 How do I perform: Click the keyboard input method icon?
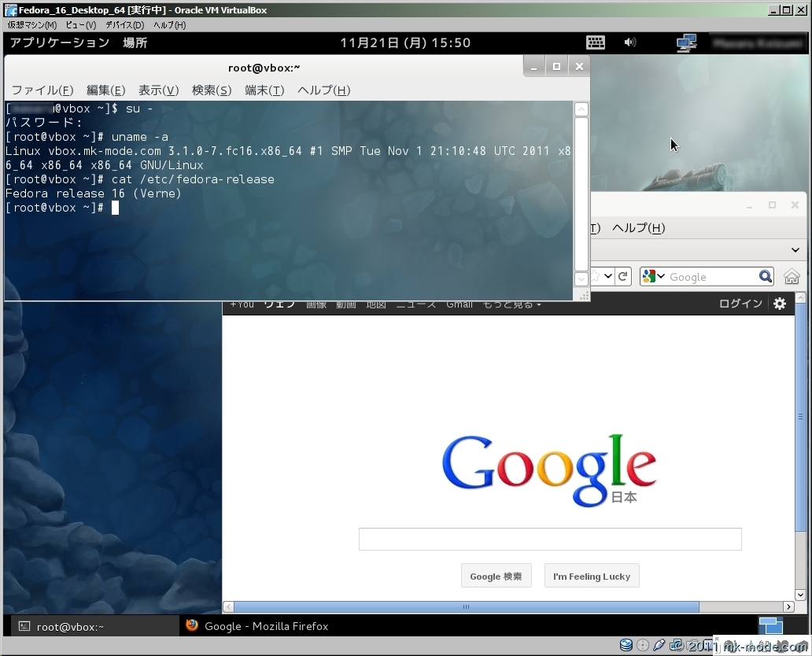595,42
